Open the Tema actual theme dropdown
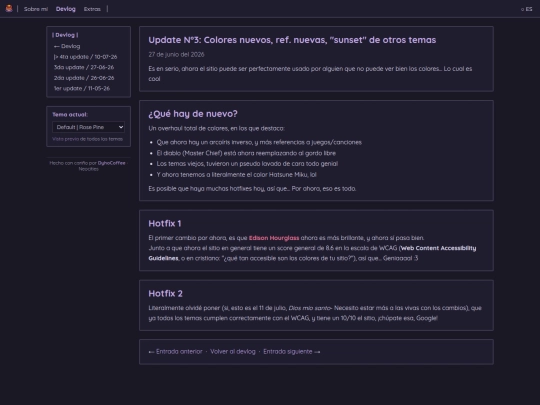The height and width of the screenshot is (405, 540). tap(89, 127)
